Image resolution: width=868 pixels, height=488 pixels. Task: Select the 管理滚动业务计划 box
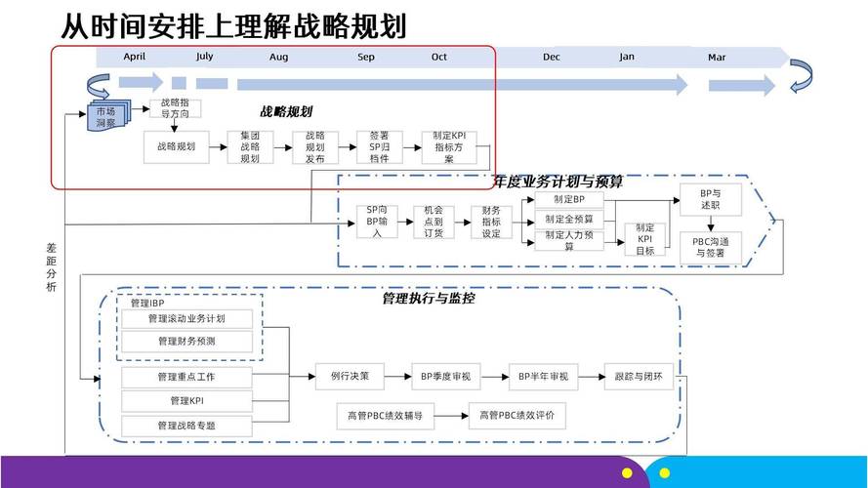tap(186, 319)
